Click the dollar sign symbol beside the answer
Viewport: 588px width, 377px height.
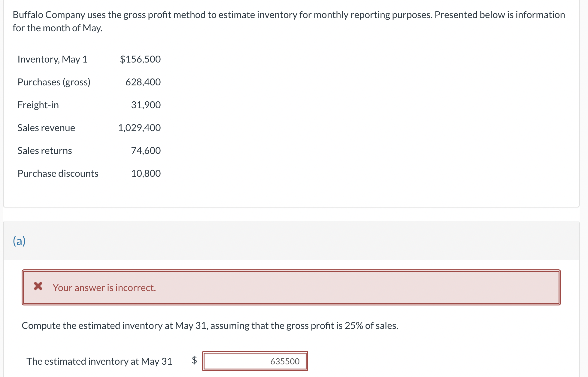(194, 361)
